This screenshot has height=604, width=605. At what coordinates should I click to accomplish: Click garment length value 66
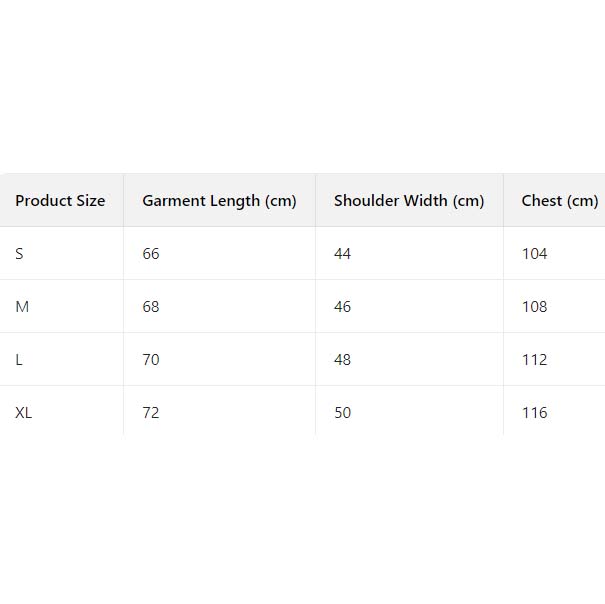pos(151,254)
